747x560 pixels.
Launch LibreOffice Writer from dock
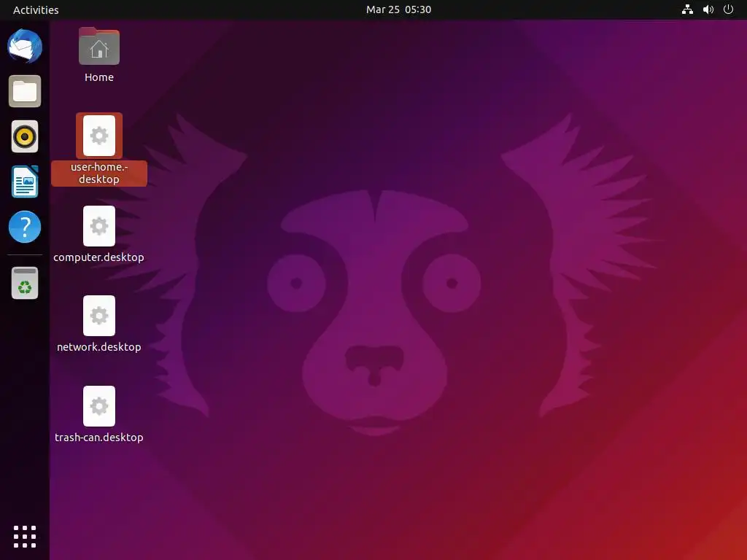click(25, 182)
